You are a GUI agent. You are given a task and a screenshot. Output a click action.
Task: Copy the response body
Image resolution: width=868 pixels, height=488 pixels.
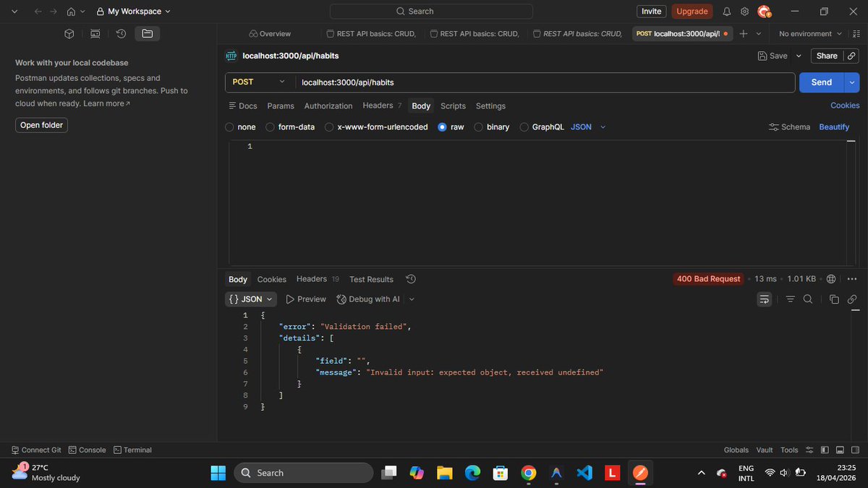coord(834,299)
